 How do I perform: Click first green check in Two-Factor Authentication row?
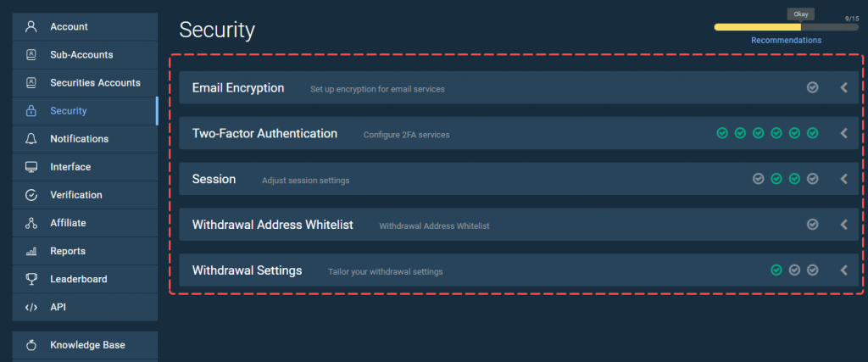722,133
